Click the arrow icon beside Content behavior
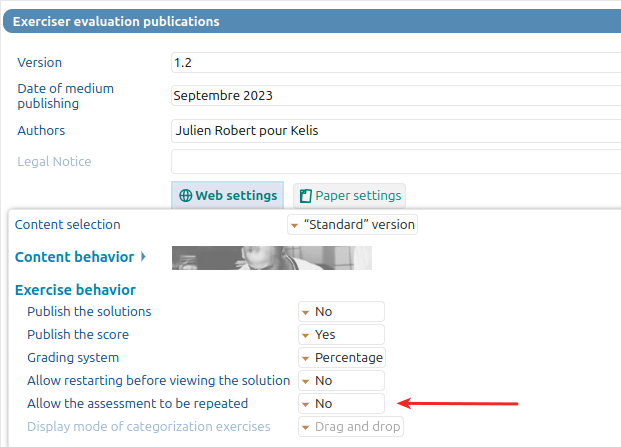621x447 pixels. point(143,257)
